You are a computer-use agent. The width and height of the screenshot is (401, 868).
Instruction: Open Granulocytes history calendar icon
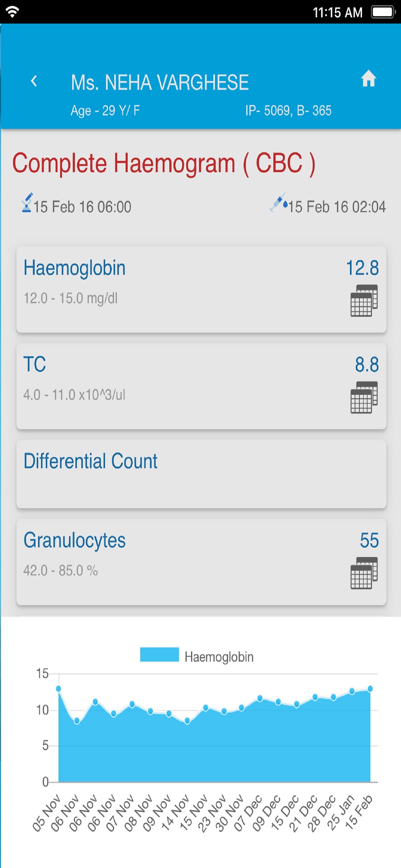coord(364,573)
